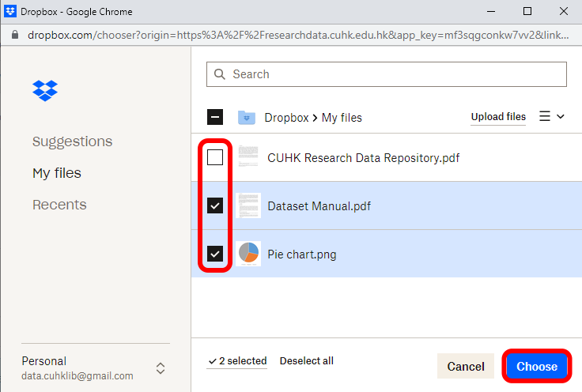This screenshot has width=582, height=392.
Task: Minimize the Chrome window
Action: click(x=491, y=12)
